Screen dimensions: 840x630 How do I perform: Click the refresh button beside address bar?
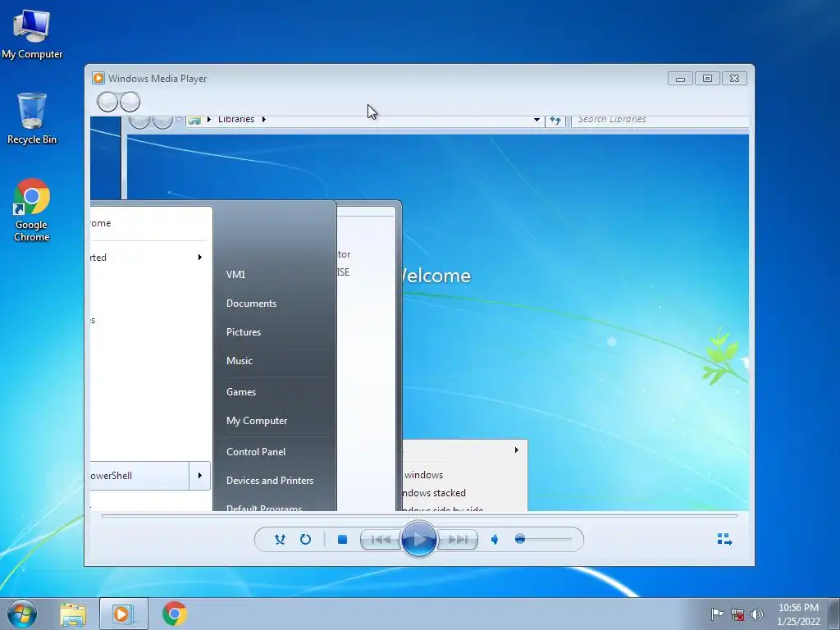click(x=555, y=121)
